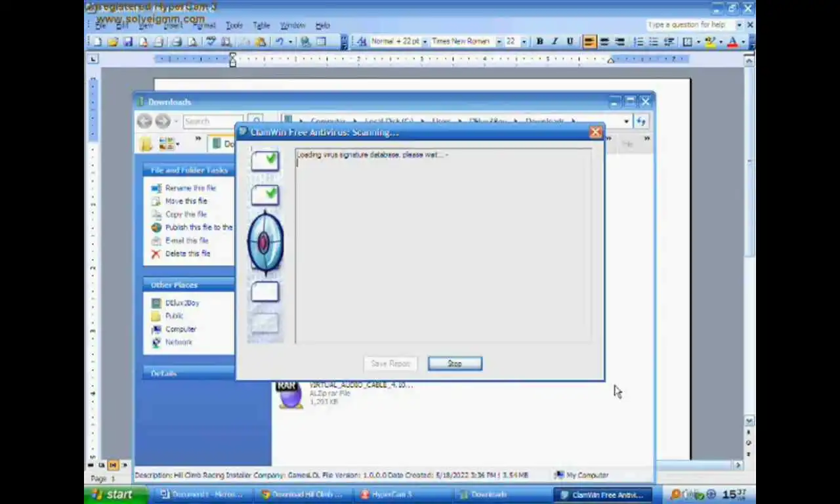Click the Stop button in ClamWin
Image resolution: width=840 pixels, height=504 pixels.
[455, 364]
